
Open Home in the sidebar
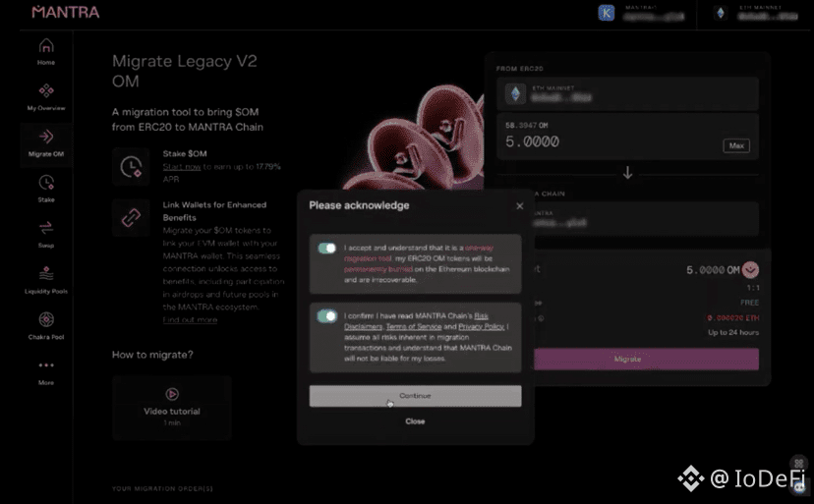tap(46, 51)
